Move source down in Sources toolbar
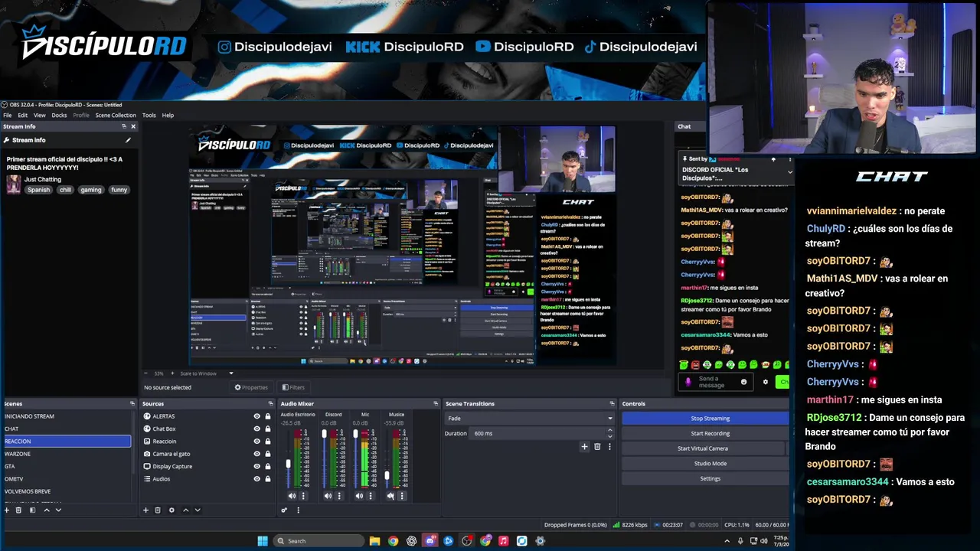Image resolution: width=980 pixels, height=551 pixels. click(x=198, y=510)
